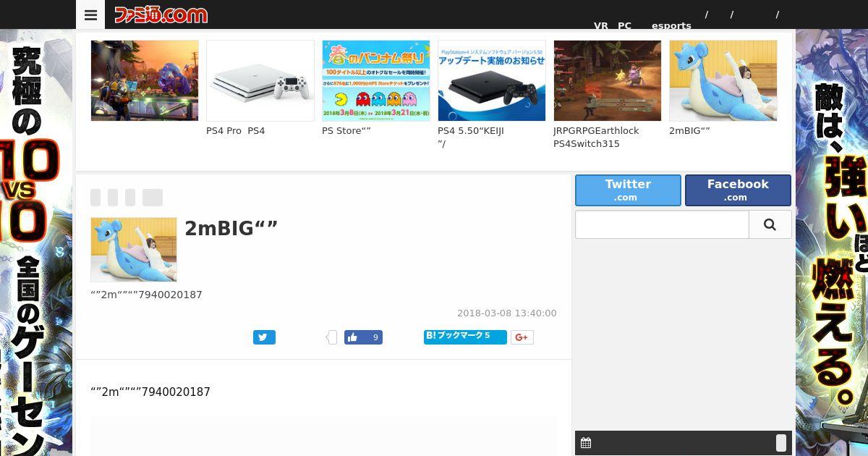
Task: Focus the site search input field
Action: pos(662,224)
